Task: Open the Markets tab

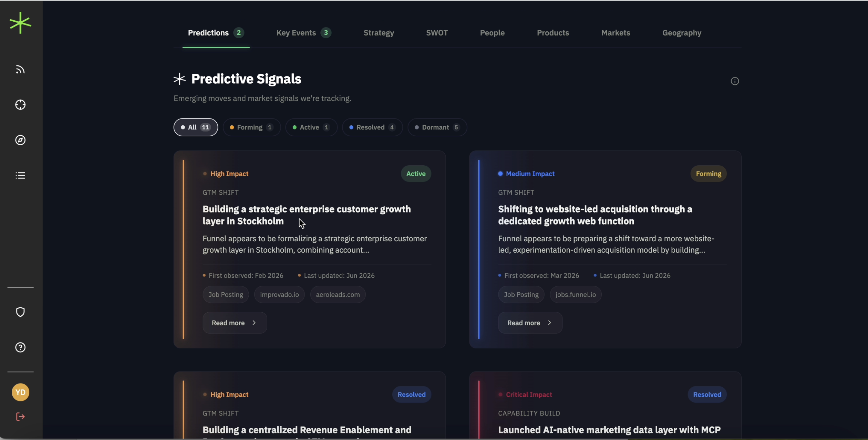Action: (x=616, y=33)
